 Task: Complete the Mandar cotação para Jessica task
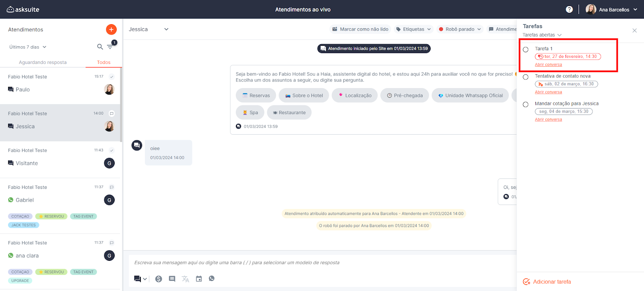(x=526, y=105)
